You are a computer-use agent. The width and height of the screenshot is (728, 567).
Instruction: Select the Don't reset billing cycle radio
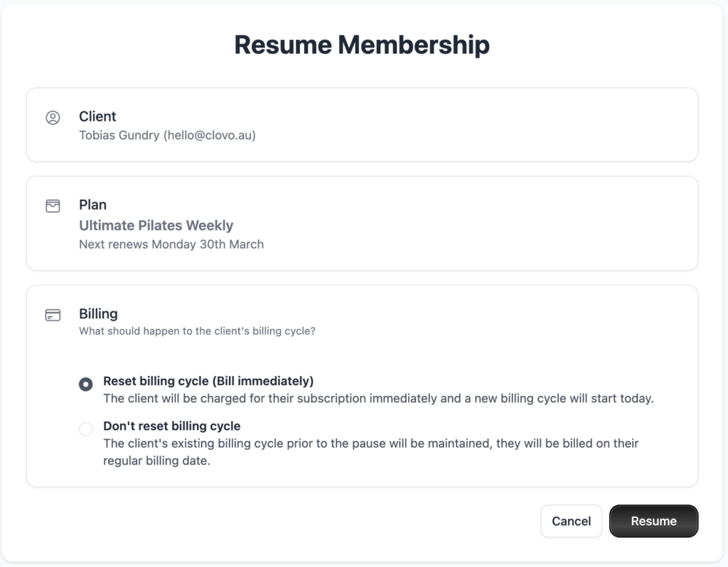(x=86, y=429)
